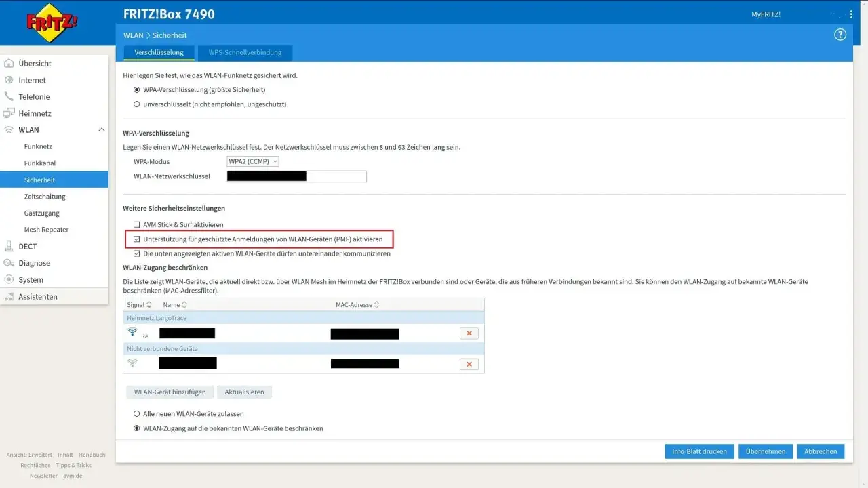Click the Nicht verbundene Geräte group row
This screenshot has height=488, width=868.
(x=304, y=349)
